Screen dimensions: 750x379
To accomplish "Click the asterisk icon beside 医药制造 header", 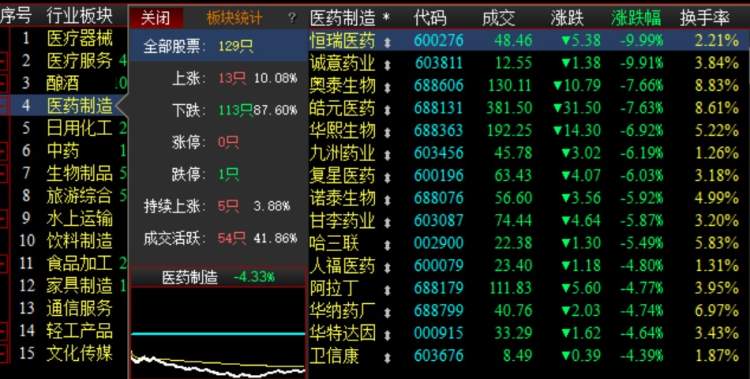I will click(386, 18).
